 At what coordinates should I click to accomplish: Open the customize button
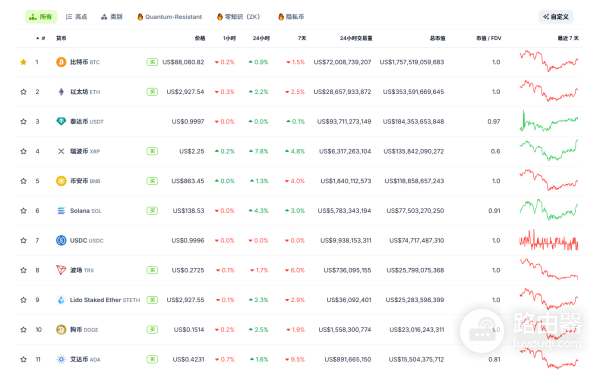coord(556,17)
